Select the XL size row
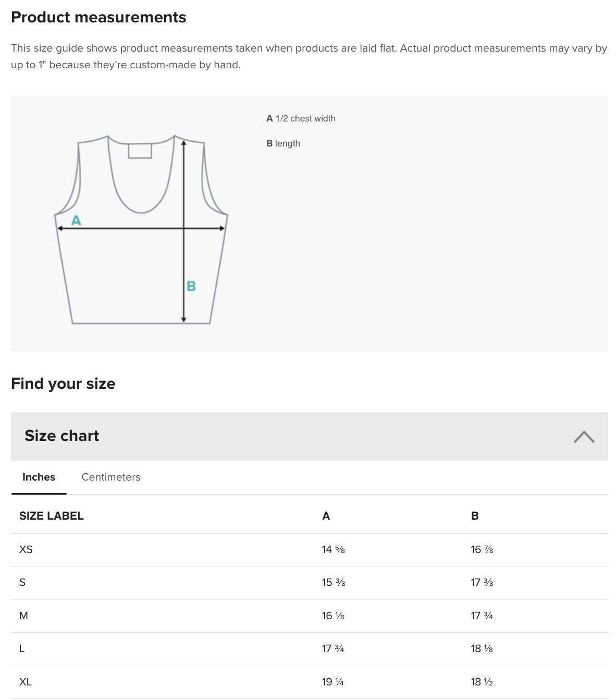The width and height of the screenshot is (616, 700). pyautogui.click(x=24, y=681)
